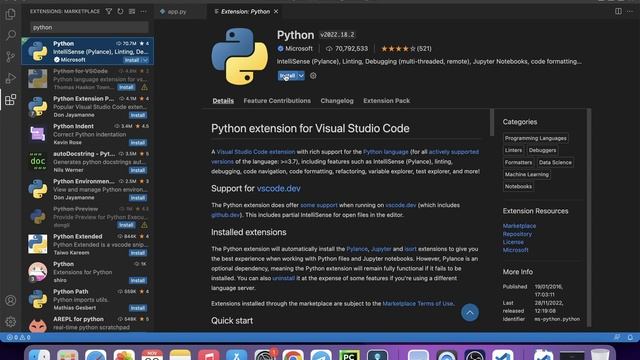Expand Install dropdown on Python list item
The width and height of the screenshot is (640, 360).
click(x=145, y=60)
